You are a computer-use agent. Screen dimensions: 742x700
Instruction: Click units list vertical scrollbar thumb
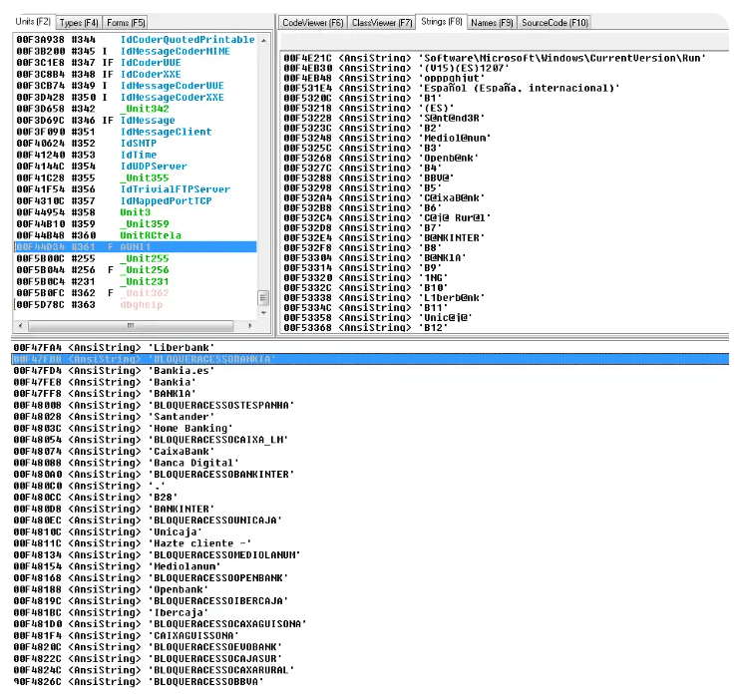(263, 298)
